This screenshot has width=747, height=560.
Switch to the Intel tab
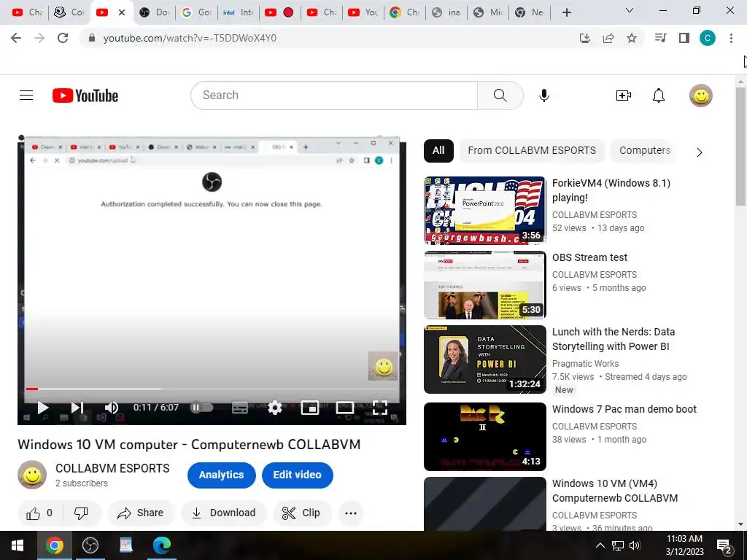(239, 12)
